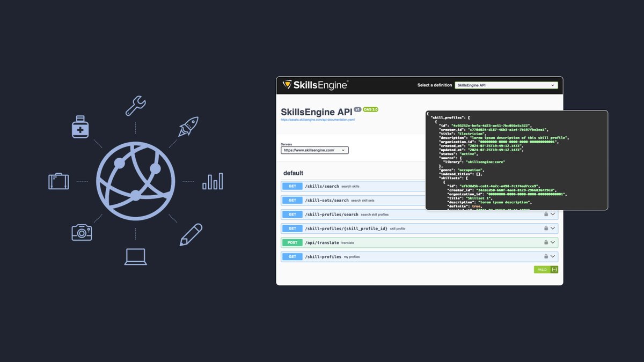Viewport: 644px width, 362px height.
Task: Expand the /skills/search endpoint chevron
Action: 553,186
